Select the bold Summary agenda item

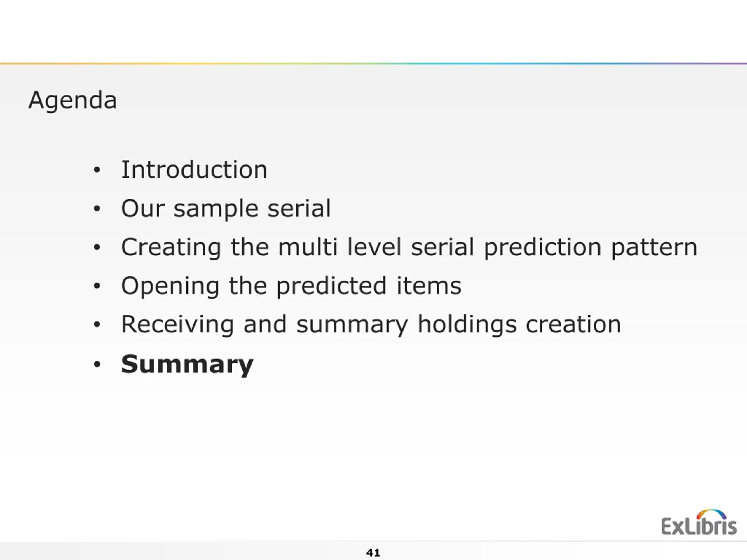coord(187,365)
